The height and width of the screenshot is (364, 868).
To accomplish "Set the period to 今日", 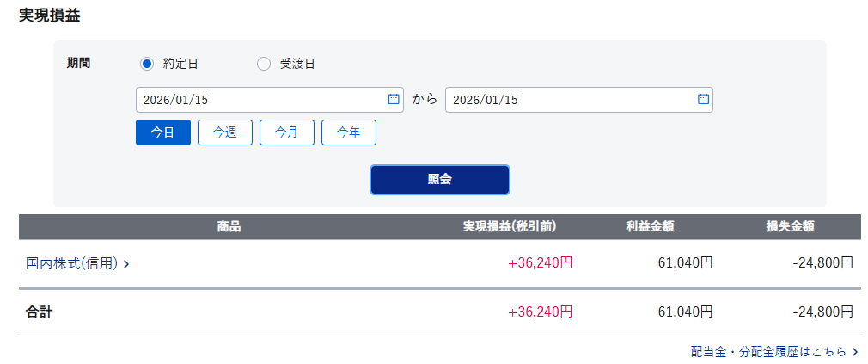I will click(163, 133).
